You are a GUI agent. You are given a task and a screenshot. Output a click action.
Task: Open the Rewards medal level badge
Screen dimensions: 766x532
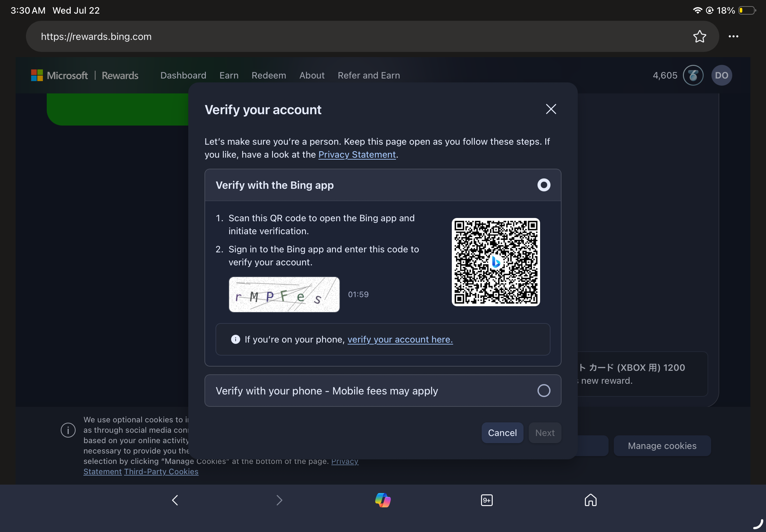(x=693, y=75)
